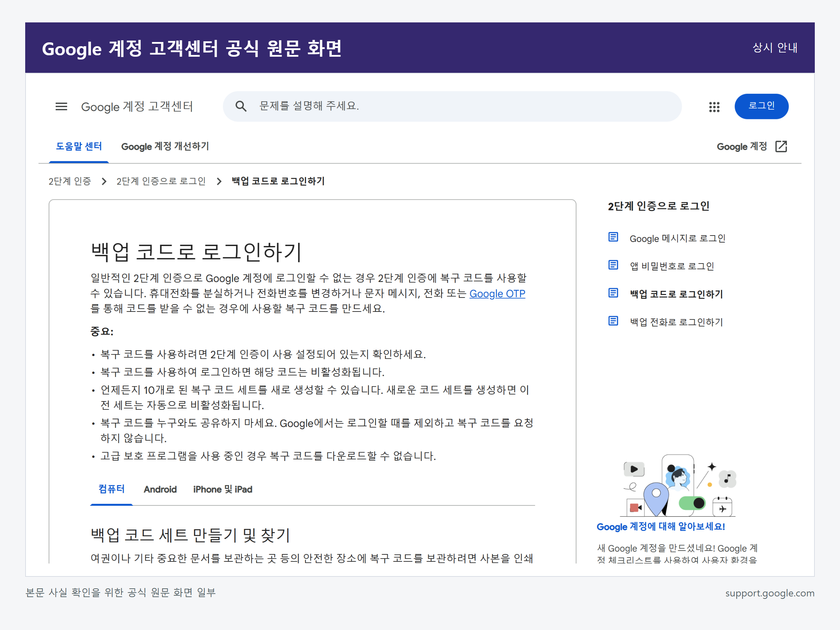Image resolution: width=840 pixels, height=630 pixels.
Task: Click the search magnifier icon
Action: pyautogui.click(x=241, y=106)
